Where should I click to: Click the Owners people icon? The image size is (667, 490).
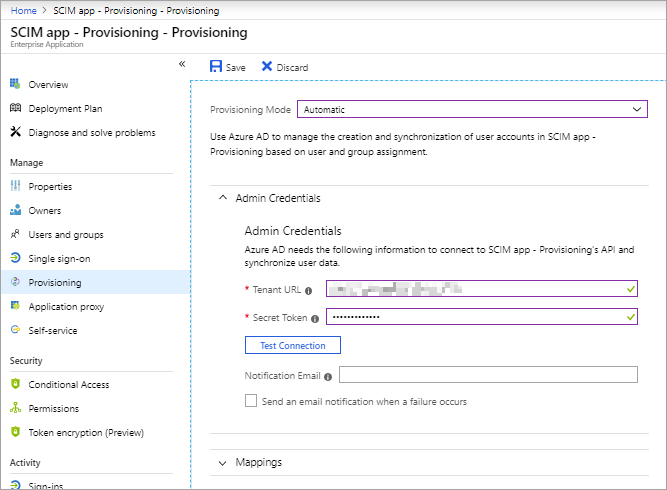tap(15, 210)
